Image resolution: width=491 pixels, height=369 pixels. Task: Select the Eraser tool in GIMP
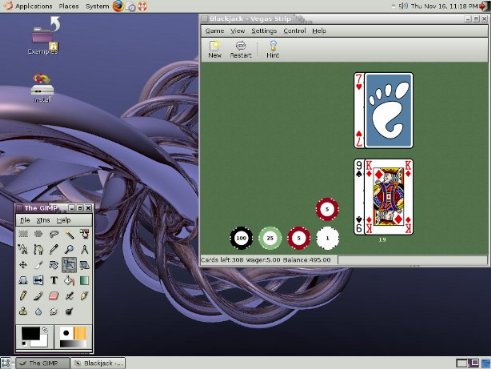54,296
